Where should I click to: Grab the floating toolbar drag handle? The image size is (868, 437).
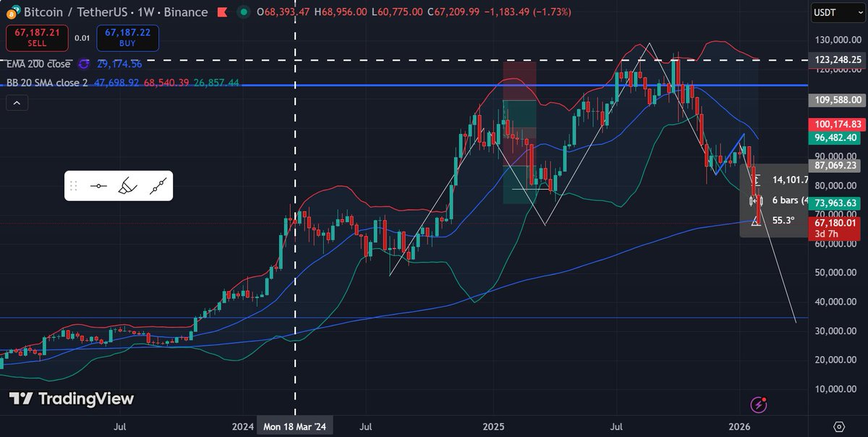pyautogui.click(x=73, y=187)
